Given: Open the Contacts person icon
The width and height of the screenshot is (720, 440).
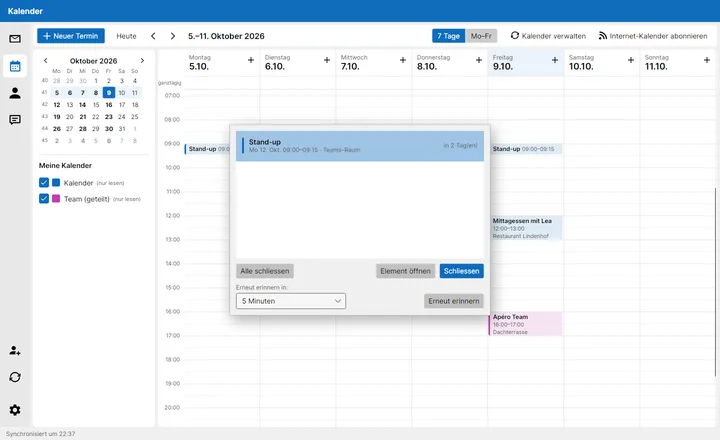Looking at the screenshot, I should click(15, 93).
